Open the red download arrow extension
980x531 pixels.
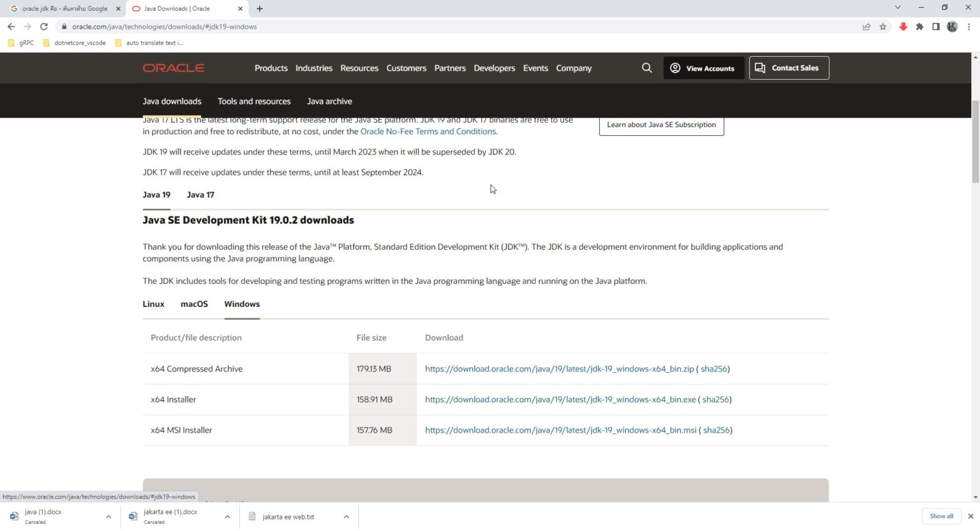tap(903, 27)
